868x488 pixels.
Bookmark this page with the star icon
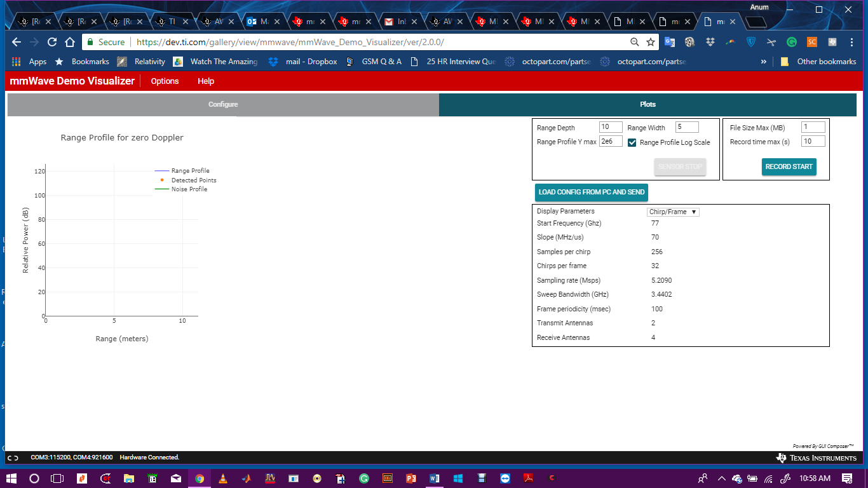pos(651,42)
